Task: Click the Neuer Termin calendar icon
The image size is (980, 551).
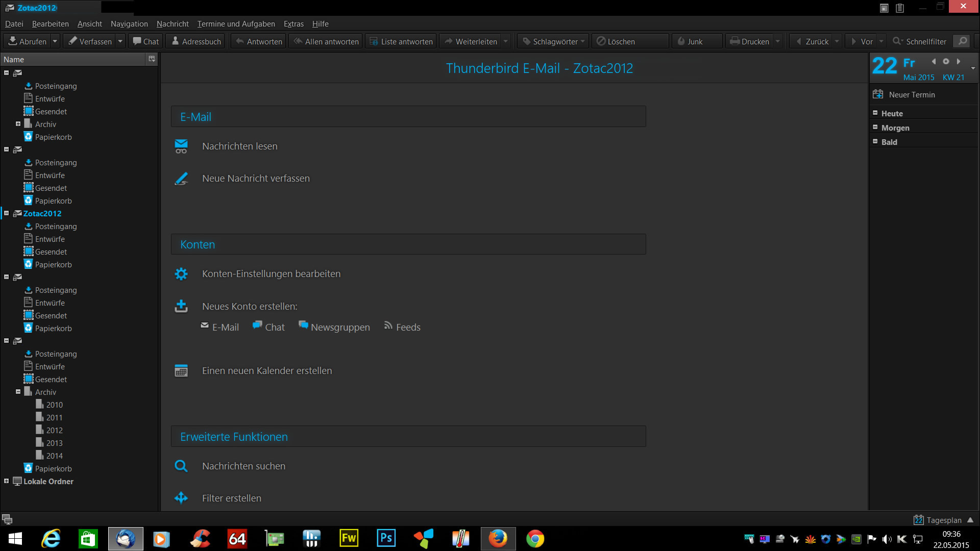Action: point(878,94)
